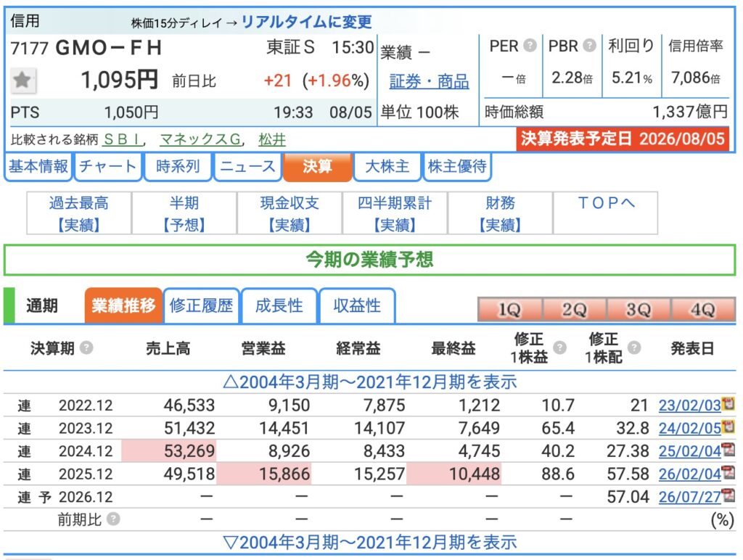Screen dimensions: 743x560
Task: Show 1Q quarterly results
Action: coord(510,309)
